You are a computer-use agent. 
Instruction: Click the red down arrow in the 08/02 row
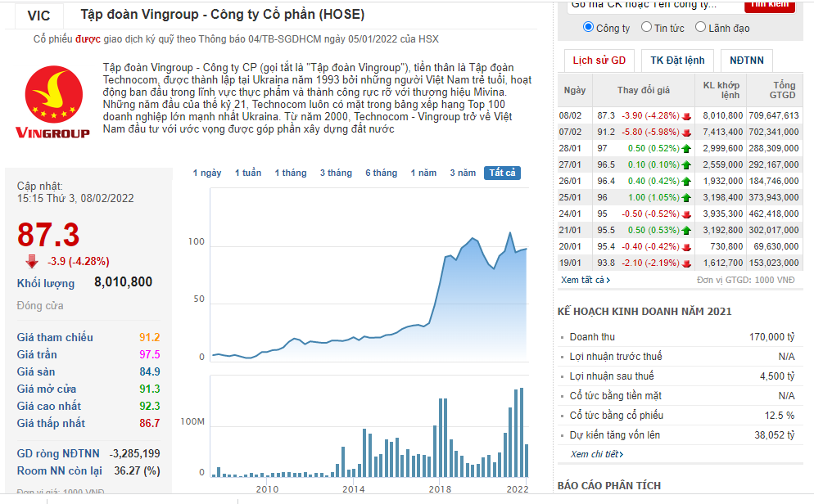687,116
